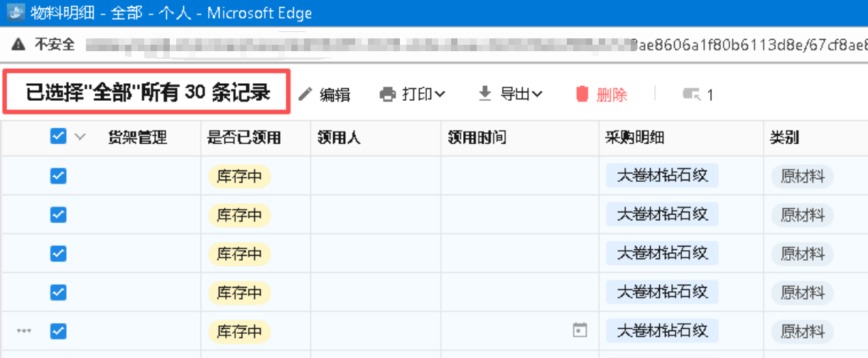
Task: Open the calendar picker in 领用时间 cell
Action: [x=580, y=330]
